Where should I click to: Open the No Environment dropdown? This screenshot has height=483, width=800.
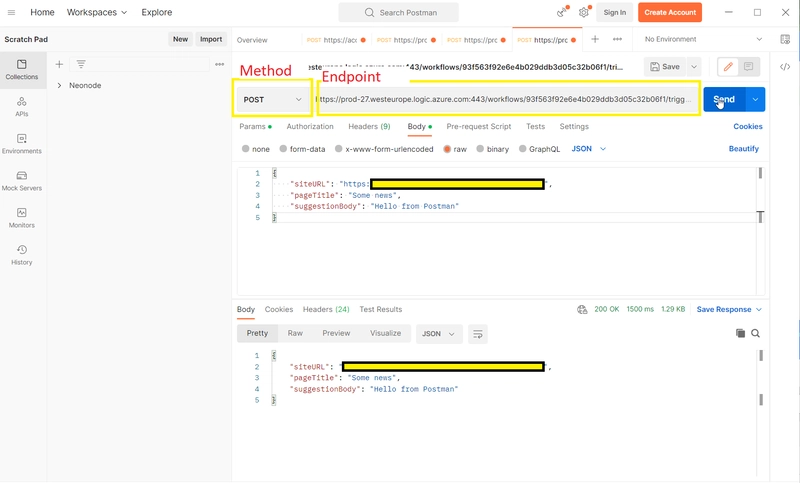coord(703,39)
